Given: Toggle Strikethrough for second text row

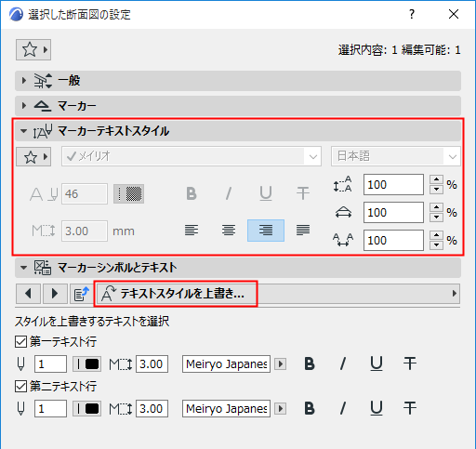Looking at the screenshot, I should 410,408.
